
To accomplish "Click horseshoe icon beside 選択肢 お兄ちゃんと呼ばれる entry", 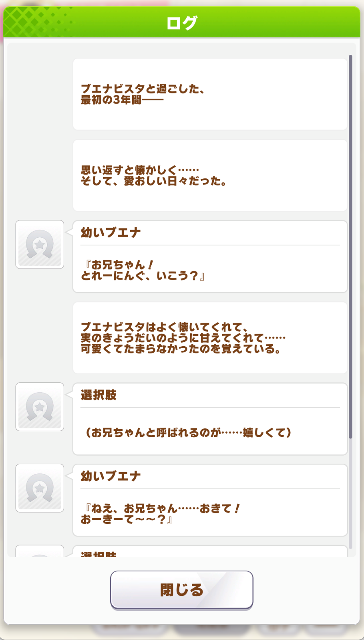I will click(40, 407).
